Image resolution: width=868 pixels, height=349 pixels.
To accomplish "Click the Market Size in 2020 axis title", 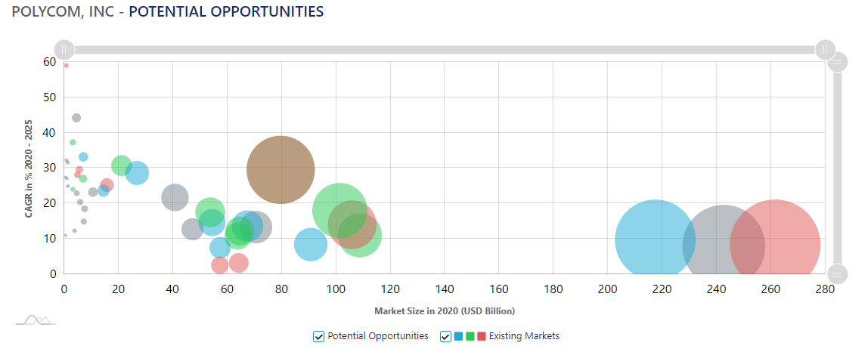I will coord(445,310).
